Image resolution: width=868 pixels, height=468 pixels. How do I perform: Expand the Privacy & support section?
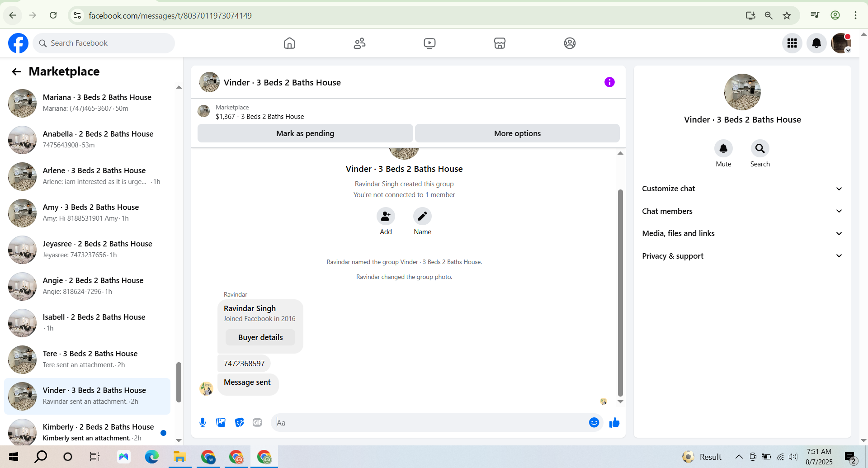(x=742, y=256)
